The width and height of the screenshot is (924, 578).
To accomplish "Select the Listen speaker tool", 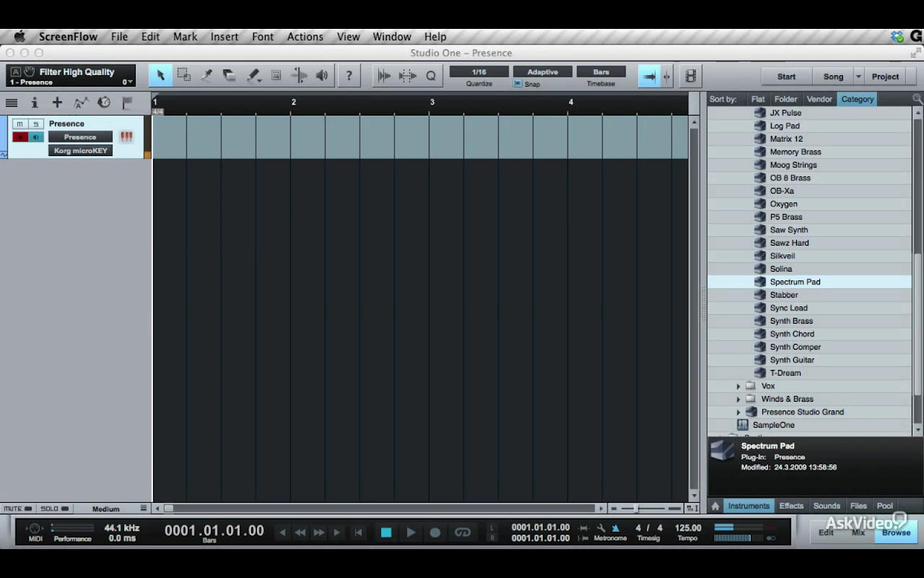I will (322, 75).
